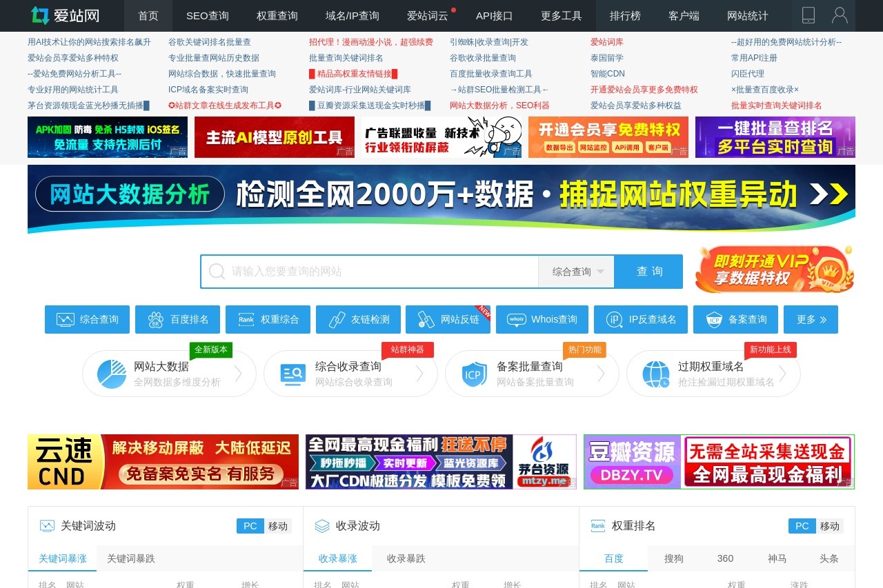Click the Whois查询 icon
Screen dimensions: 883x588
click(x=517, y=320)
